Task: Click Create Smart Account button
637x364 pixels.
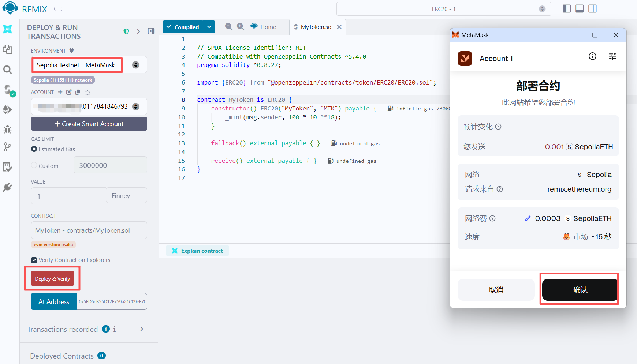Action: 89,124
